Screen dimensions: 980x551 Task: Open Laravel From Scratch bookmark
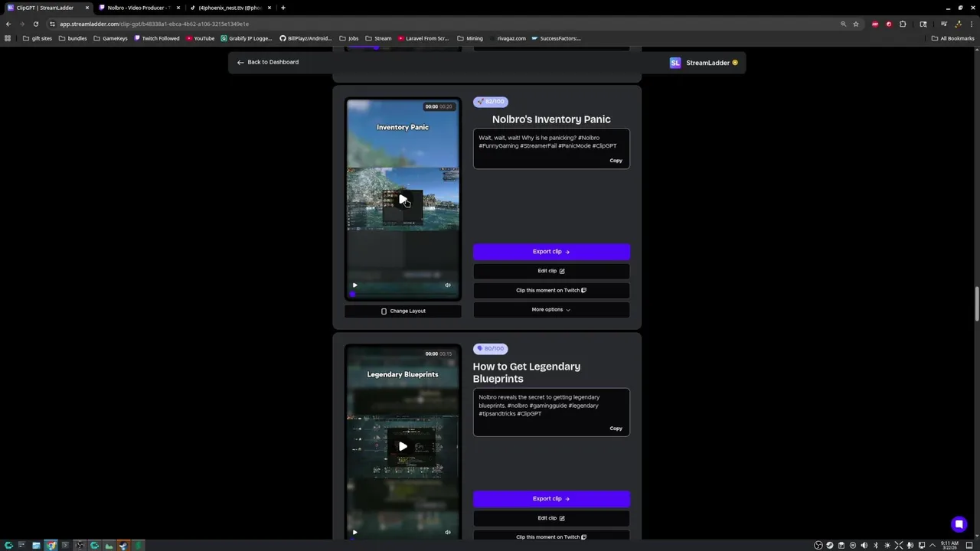click(x=423, y=38)
